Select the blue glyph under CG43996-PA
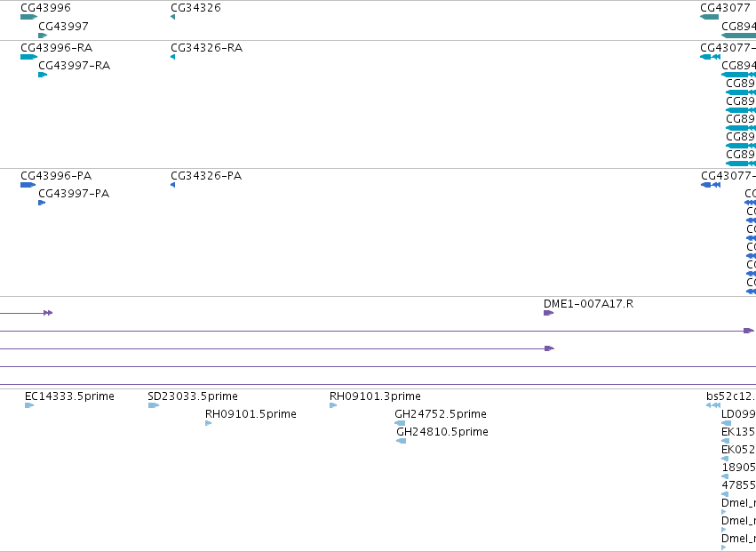 pos(28,185)
